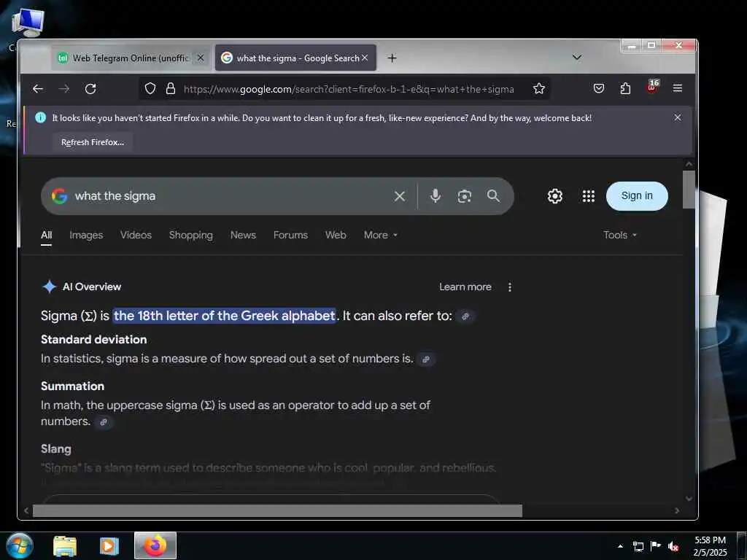The width and height of the screenshot is (747, 560).
Task: Switch to News results
Action: pos(243,236)
